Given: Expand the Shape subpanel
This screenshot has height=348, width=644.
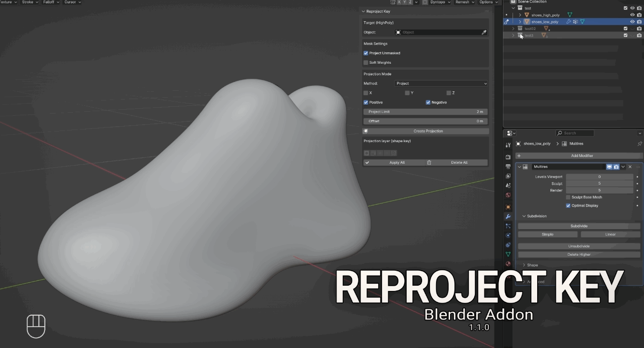Looking at the screenshot, I should [524, 265].
